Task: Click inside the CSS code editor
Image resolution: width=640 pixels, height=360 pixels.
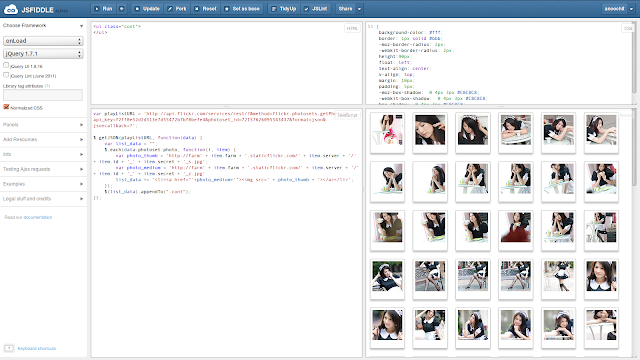Action: click(499, 63)
